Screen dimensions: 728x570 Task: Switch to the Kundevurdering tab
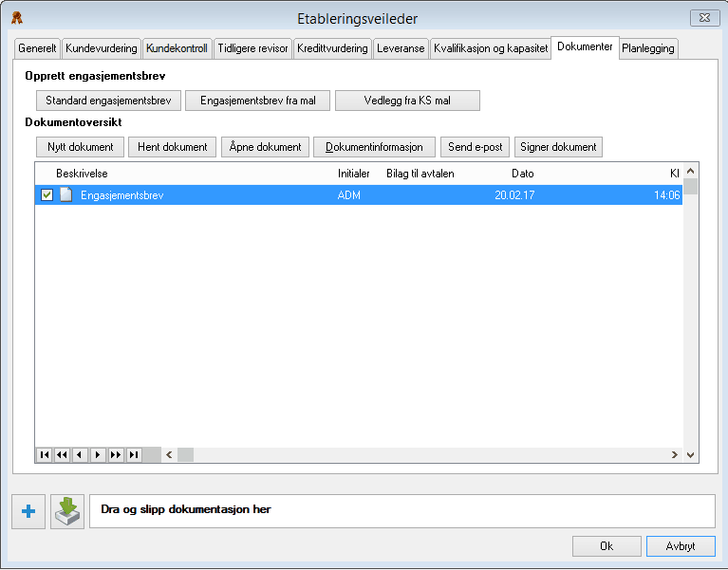point(102,48)
